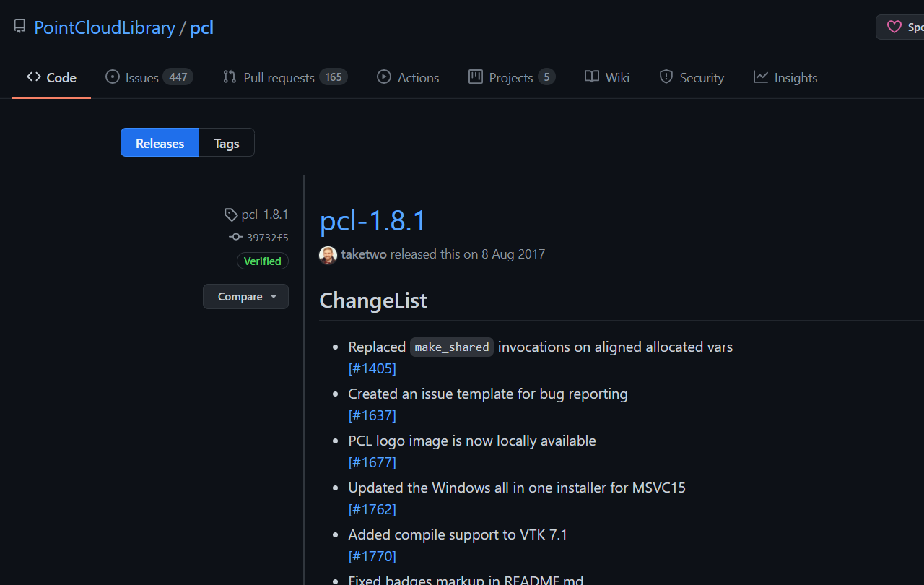Open the Compare dropdown
This screenshot has height=585, width=924.
coord(245,296)
